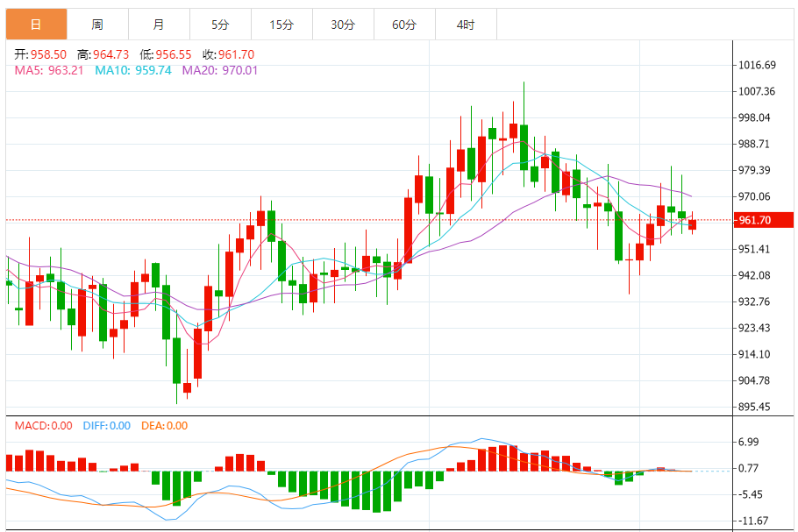798x532 pixels.
Task: Open the 5分 interval tab
Action: coord(220,24)
